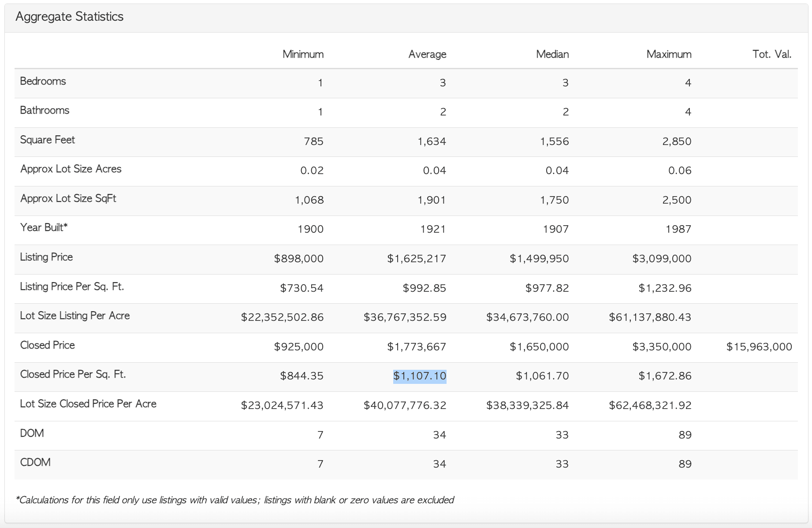Click the $15,963,000 total closed value

tap(759, 347)
